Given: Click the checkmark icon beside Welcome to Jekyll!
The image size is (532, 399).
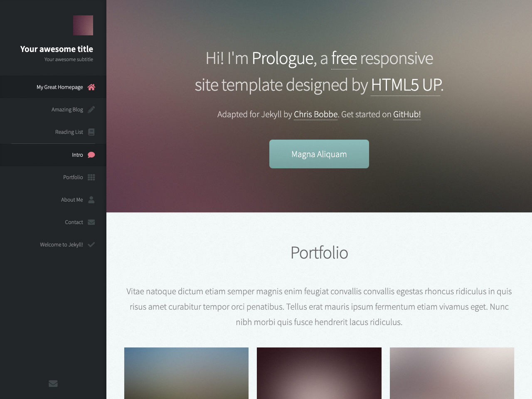Looking at the screenshot, I should pos(91,244).
